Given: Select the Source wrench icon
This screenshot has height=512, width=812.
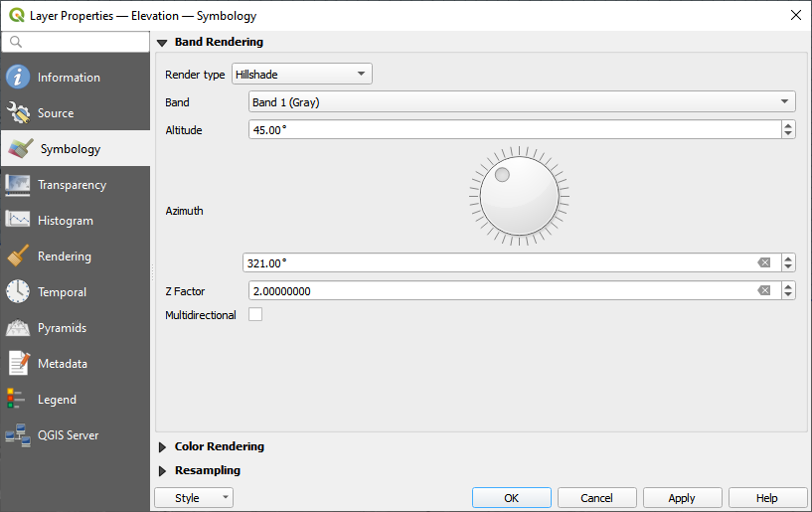Looking at the screenshot, I should (18, 113).
